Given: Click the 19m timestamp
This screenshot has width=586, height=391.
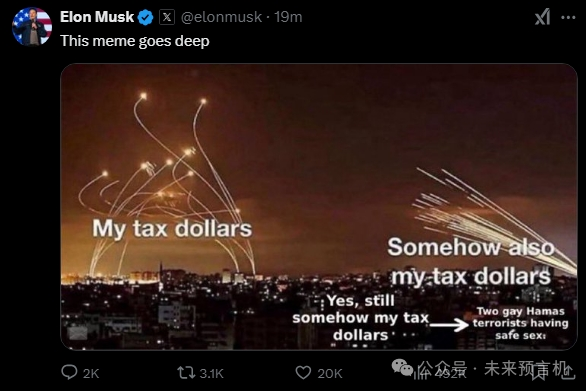Looking at the screenshot, I should [x=288, y=17].
